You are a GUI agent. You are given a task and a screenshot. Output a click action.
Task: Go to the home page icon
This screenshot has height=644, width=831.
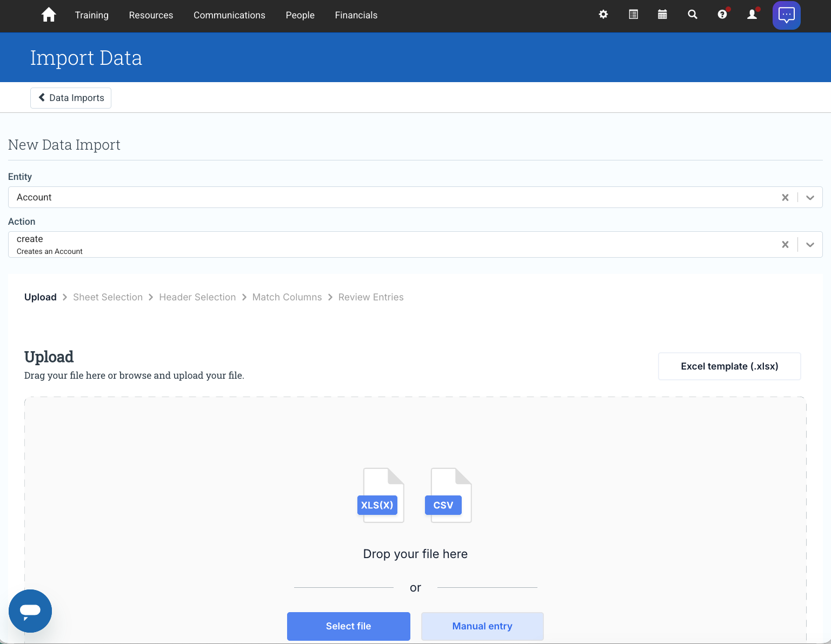click(49, 15)
